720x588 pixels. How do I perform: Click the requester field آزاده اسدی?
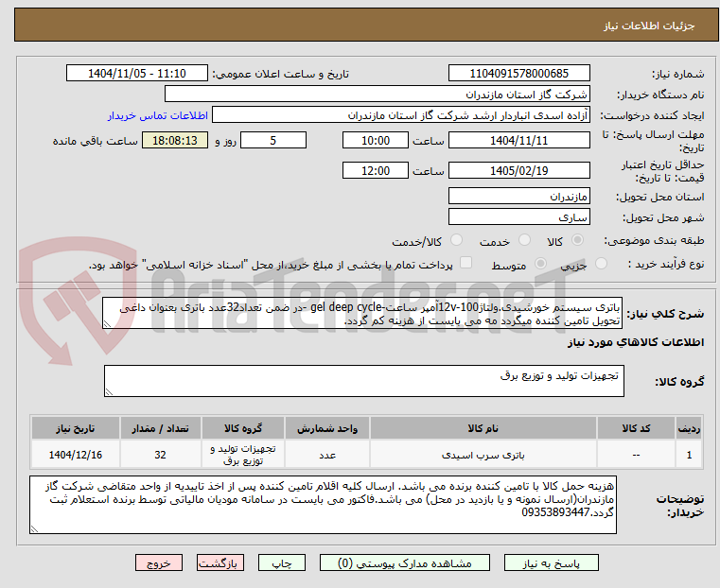pos(401,115)
